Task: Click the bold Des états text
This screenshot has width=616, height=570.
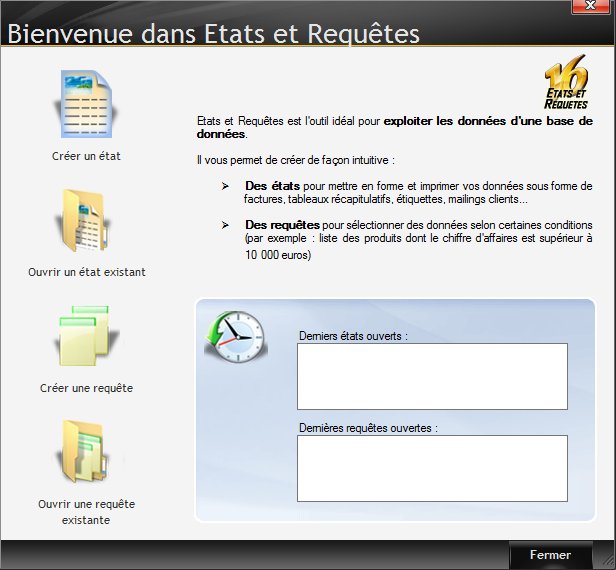Action: (273, 186)
